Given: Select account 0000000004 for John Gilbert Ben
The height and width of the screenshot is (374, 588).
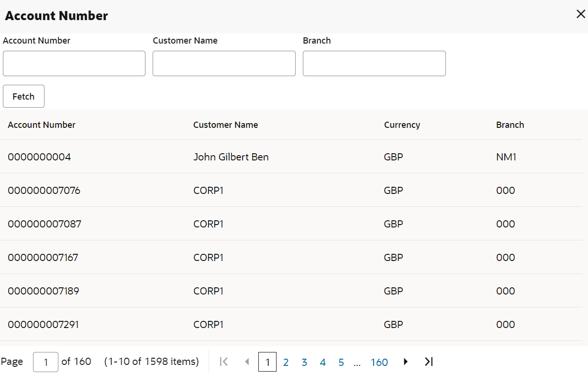Looking at the screenshot, I should tap(39, 157).
